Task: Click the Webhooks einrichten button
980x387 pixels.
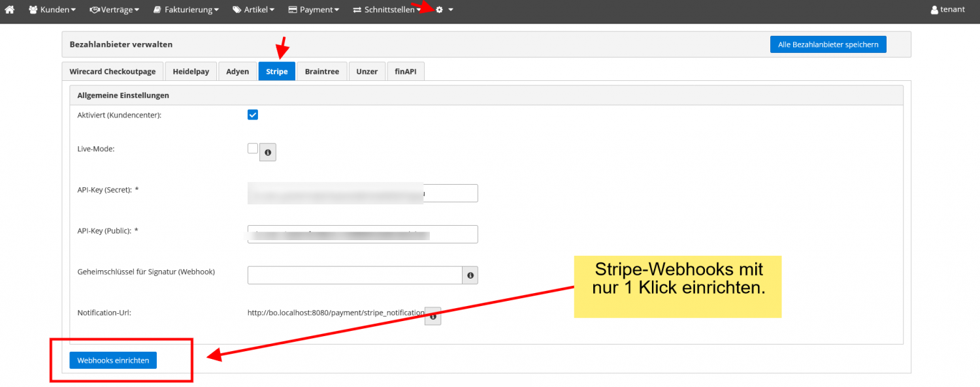Action: click(113, 360)
